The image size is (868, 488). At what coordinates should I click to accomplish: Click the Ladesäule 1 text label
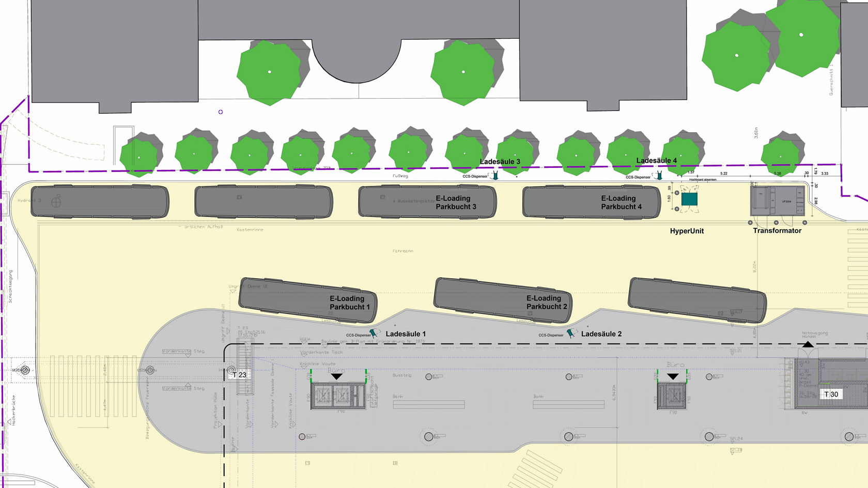pyautogui.click(x=406, y=334)
